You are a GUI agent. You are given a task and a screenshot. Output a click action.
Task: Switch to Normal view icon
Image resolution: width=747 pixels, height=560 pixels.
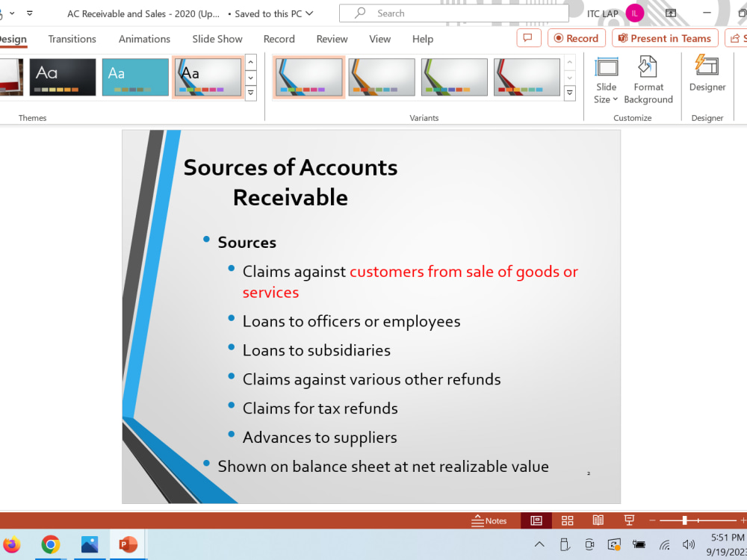pos(536,520)
